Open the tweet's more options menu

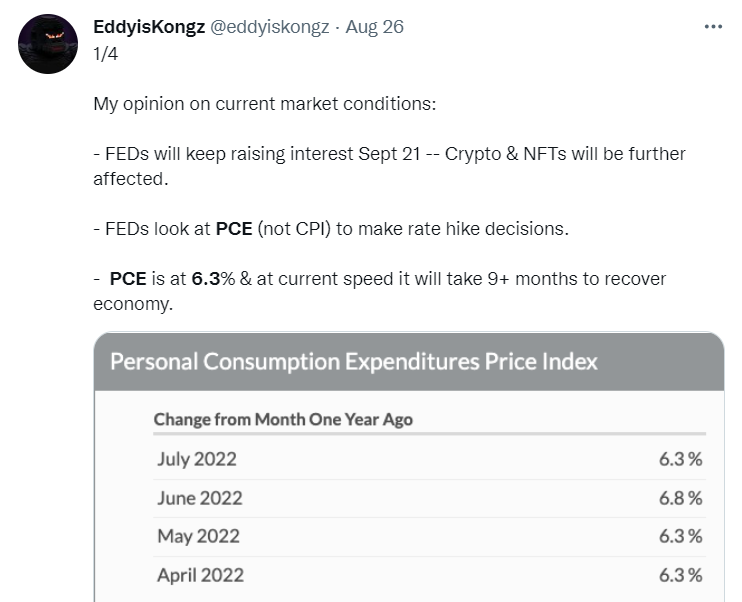713,27
